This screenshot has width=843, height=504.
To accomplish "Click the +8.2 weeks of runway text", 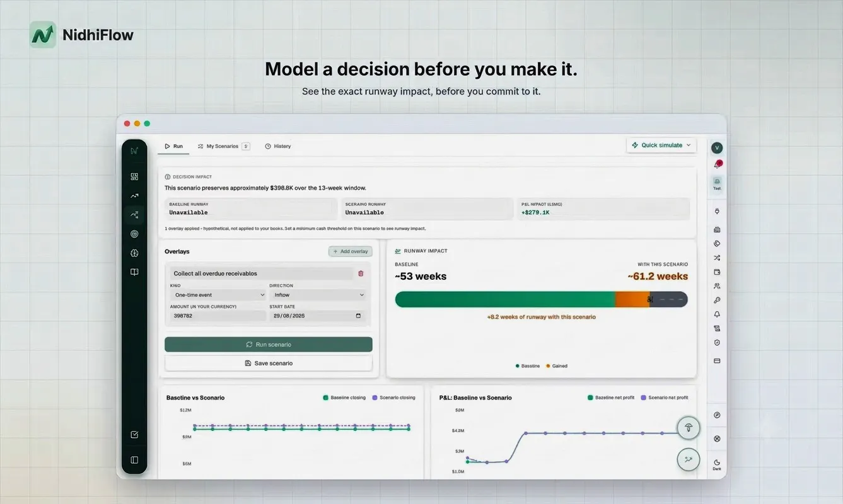I will [x=541, y=317].
